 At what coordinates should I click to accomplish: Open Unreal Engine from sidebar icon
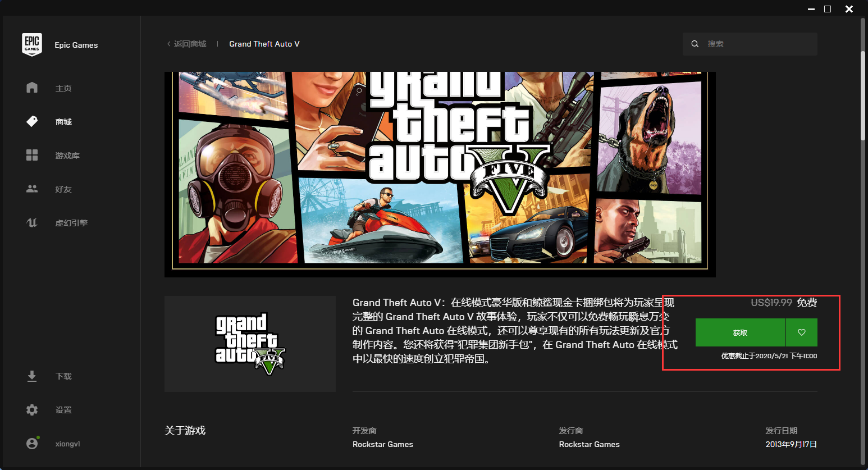pyautogui.click(x=32, y=222)
